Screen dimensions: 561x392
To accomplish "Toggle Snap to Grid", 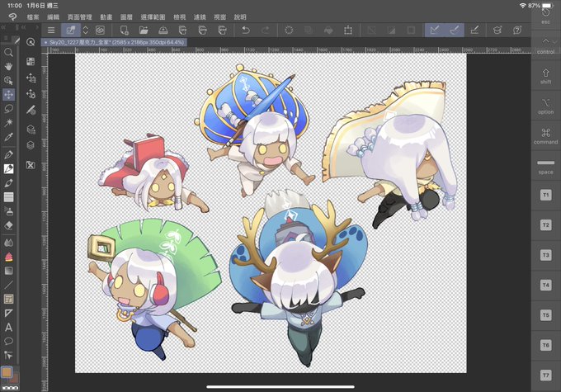I will point(474,30).
